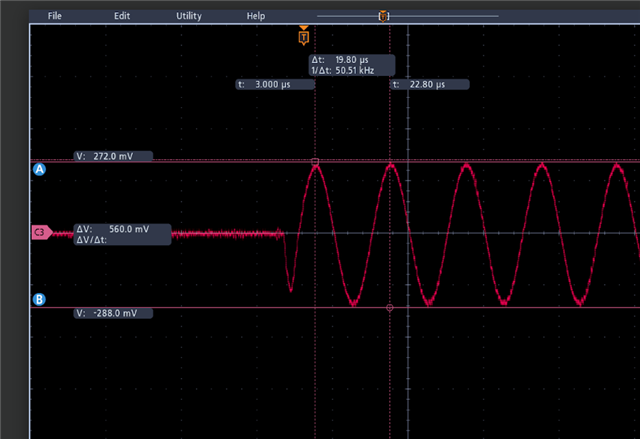Select the cursor B handle
This screenshot has width=640, height=439.
pos(39,299)
